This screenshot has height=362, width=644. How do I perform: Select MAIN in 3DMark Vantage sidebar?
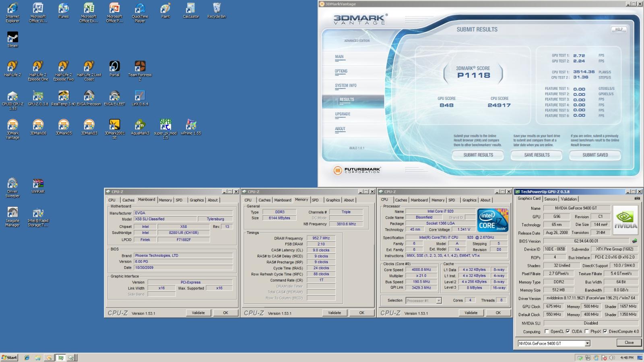click(x=339, y=57)
